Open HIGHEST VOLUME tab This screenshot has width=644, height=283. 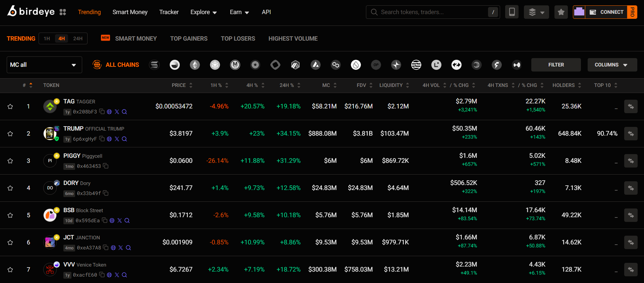pyautogui.click(x=293, y=39)
